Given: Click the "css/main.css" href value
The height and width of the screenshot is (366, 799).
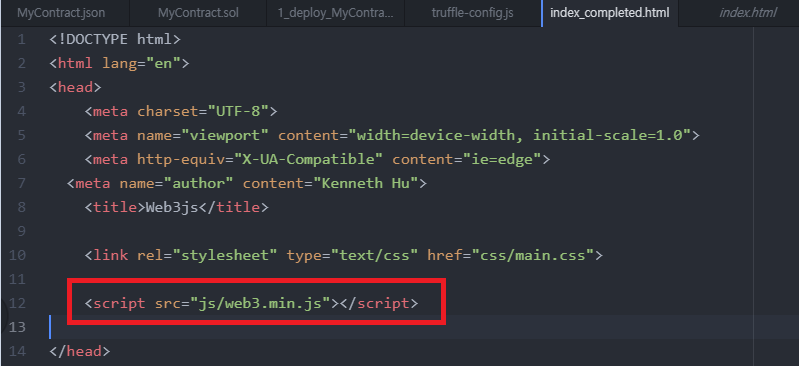Looking at the screenshot, I should [x=532, y=255].
